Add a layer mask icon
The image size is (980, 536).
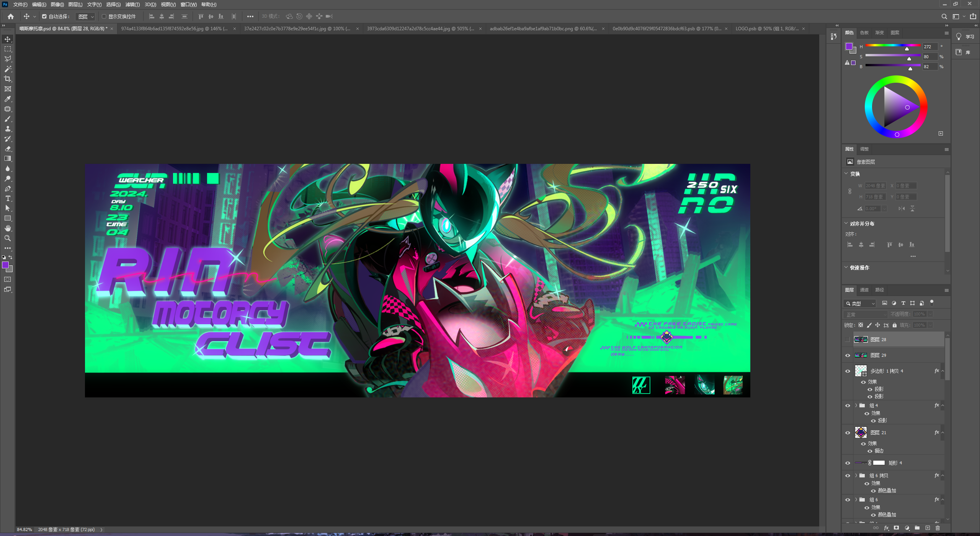tap(896, 528)
